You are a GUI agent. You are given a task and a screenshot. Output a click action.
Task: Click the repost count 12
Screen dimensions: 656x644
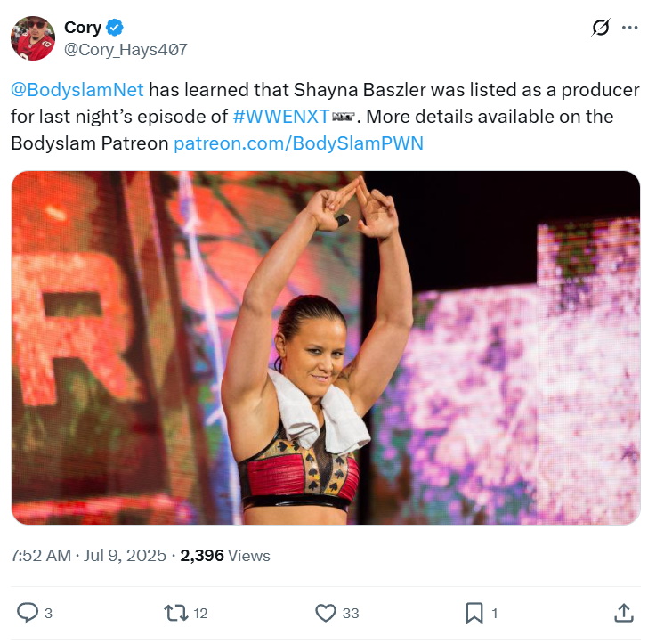[x=200, y=613]
